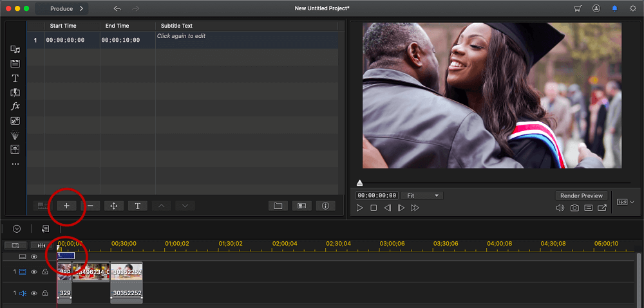Open the Media Room icon in sidebar
Screen dimensions: 644x308
point(15,50)
